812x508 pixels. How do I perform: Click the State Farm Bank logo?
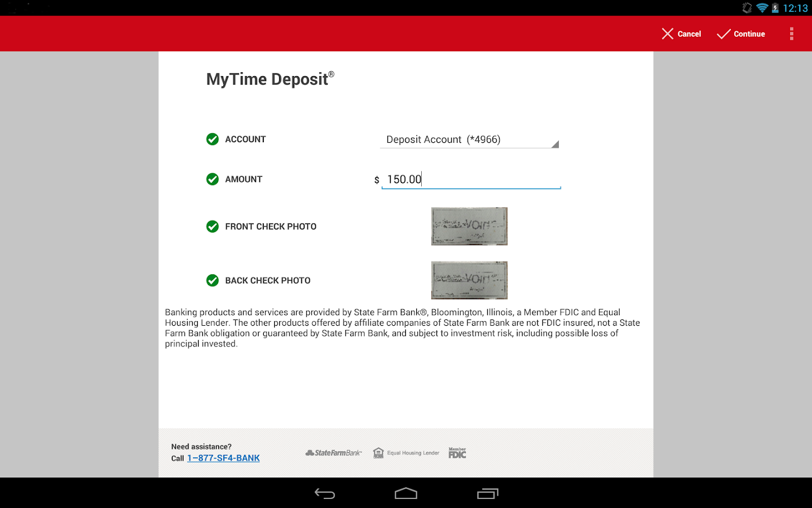334,453
